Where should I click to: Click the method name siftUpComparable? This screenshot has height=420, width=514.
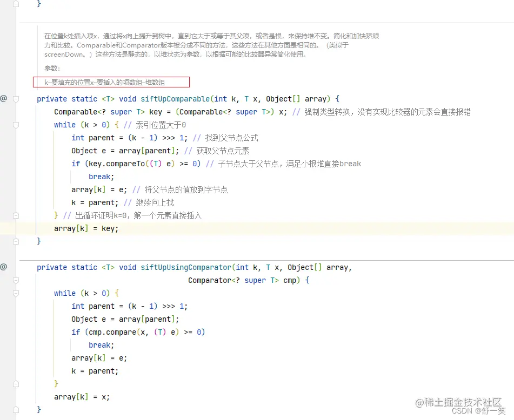[x=175, y=99]
